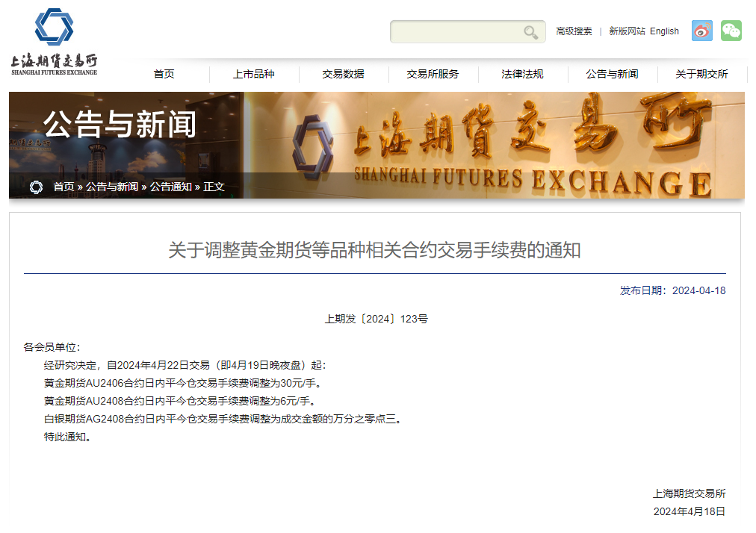The width and height of the screenshot is (756, 533).
Task: Click into the search input field
Action: pyautogui.click(x=456, y=32)
